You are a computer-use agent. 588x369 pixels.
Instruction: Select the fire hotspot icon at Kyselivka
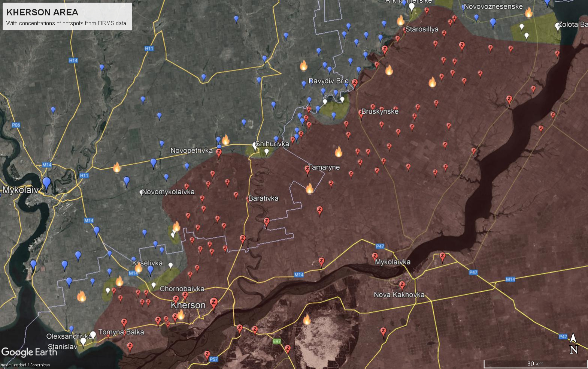tap(138, 268)
